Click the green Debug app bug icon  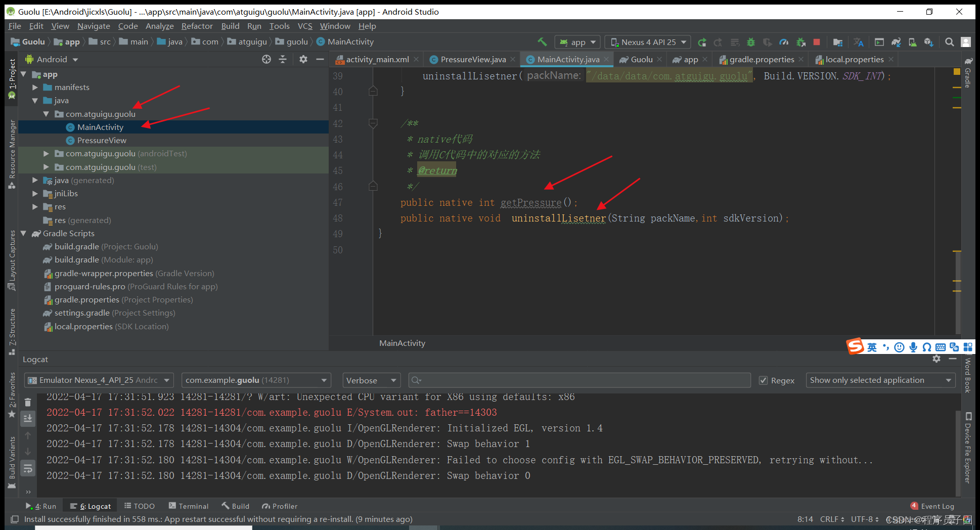click(x=751, y=42)
